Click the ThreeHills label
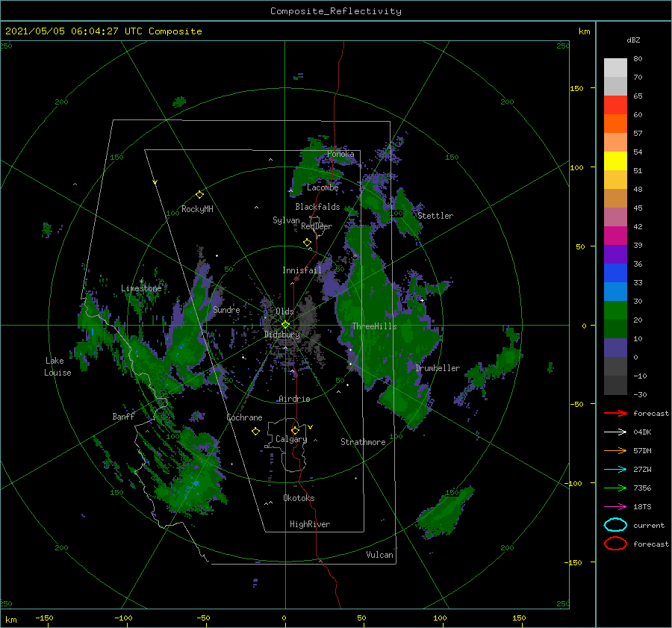 374,326
